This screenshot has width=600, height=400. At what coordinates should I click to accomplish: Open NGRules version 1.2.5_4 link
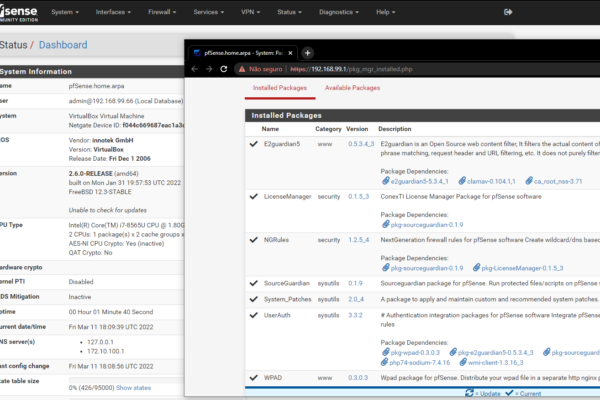coord(359,240)
